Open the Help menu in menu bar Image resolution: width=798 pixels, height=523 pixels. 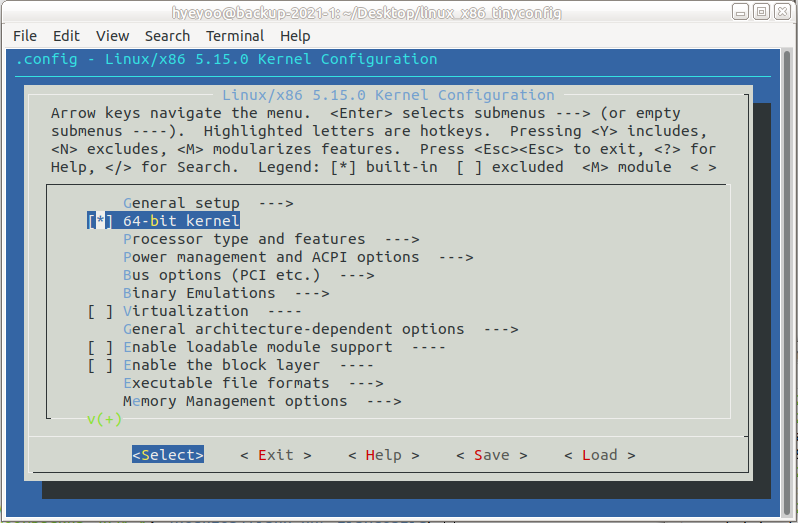tap(295, 36)
